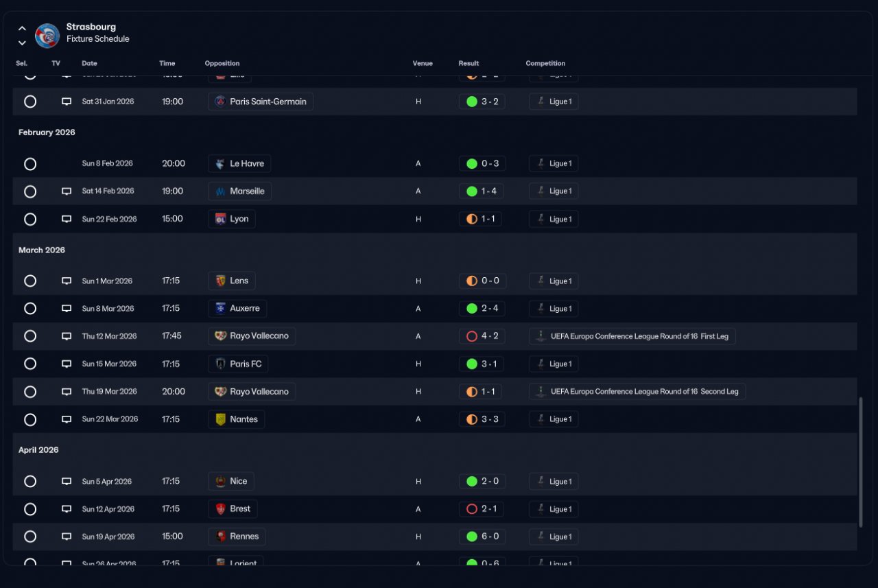The width and height of the screenshot is (878, 588).
Task: View the 3 - 3 Nantes match result
Action: (x=482, y=419)
